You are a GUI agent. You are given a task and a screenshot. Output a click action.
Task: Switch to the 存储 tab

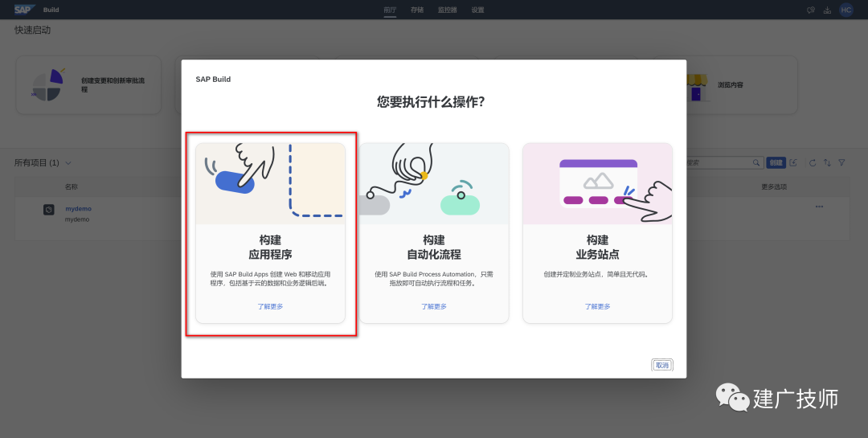417,10
